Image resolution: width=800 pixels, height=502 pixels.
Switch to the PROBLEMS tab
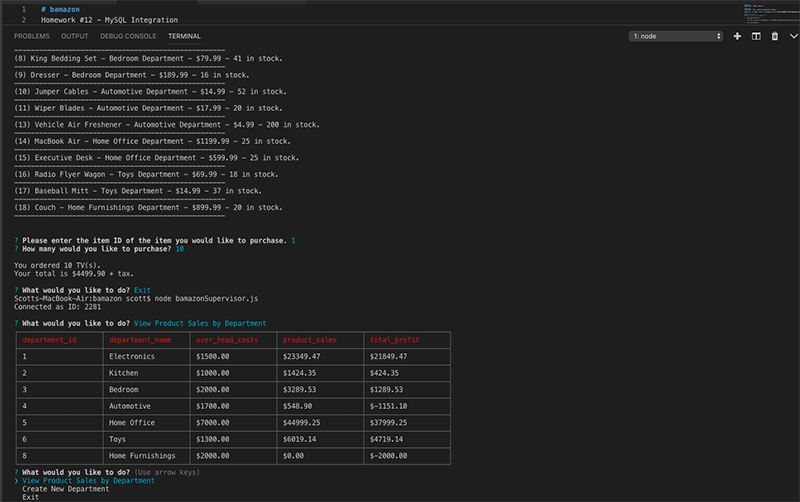tap(32, 36)
